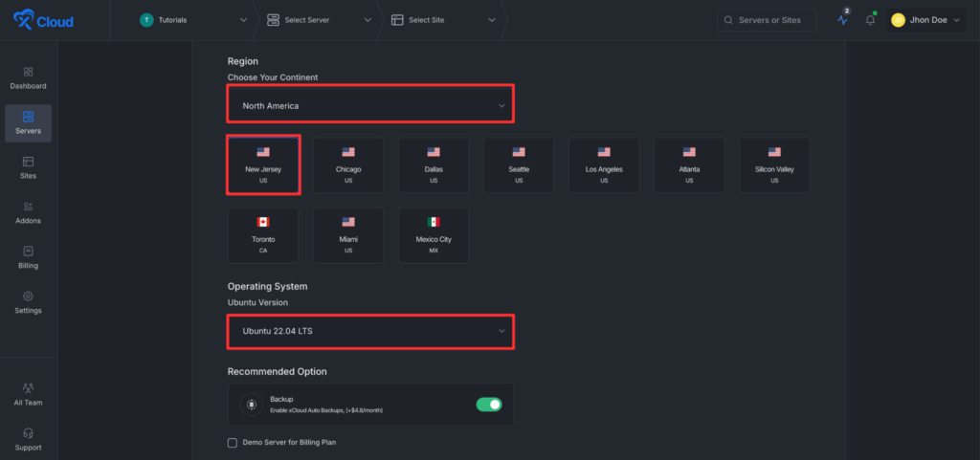Open the Dashboard sidebar icon
This screenshot has height=460, width=980.
[x=28, y=73]
